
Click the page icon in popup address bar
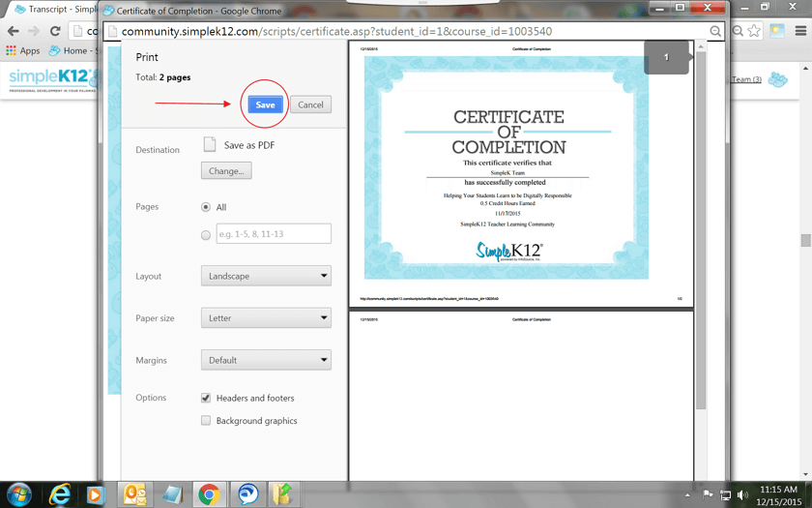pyautogui.click(x=112, y=31)
